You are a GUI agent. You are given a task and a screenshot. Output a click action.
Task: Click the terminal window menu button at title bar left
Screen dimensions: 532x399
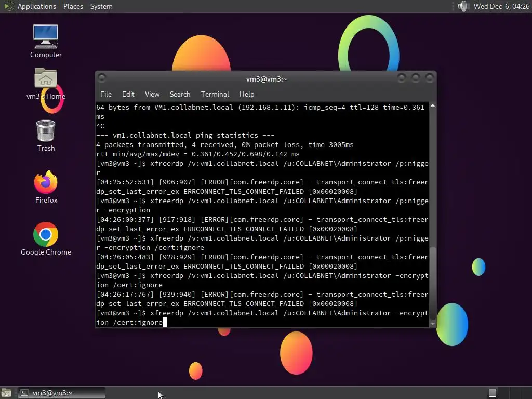point(101,78)
